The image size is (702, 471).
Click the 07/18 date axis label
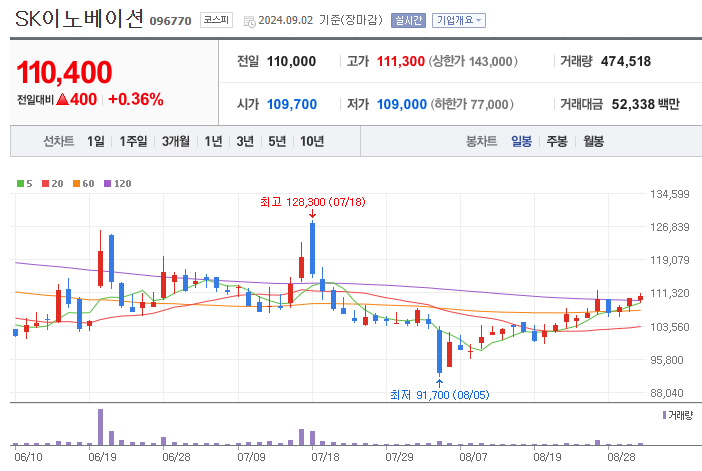[x=325, y=457]
